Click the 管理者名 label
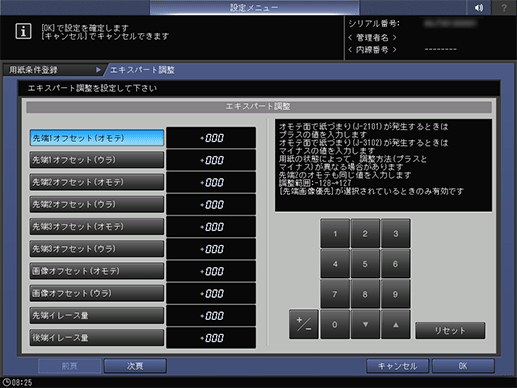The image size is (517, 388). (x=372, y=37)
